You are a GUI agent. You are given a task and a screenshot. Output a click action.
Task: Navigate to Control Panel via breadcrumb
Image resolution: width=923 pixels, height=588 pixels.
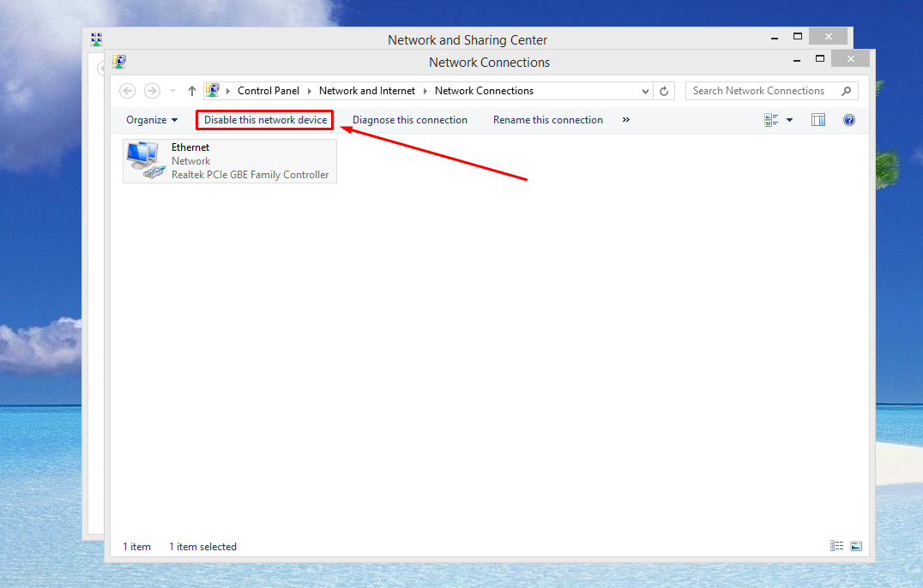268,90
